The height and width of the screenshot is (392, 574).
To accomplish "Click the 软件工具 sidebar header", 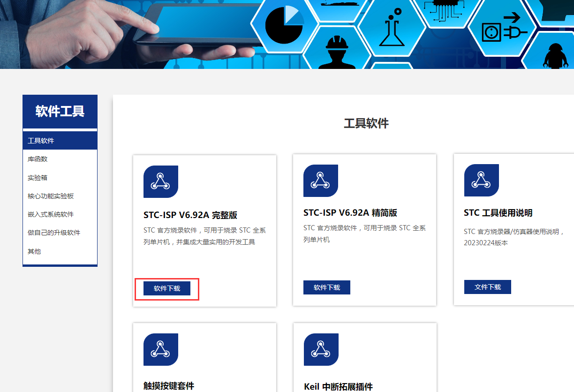I will click(x=60, y=112).
